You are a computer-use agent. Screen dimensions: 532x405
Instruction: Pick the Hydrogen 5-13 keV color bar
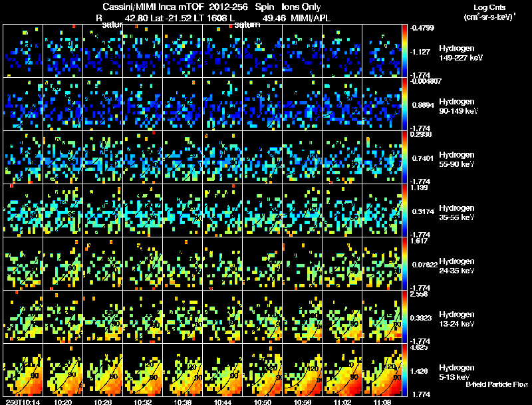point(404,370)
